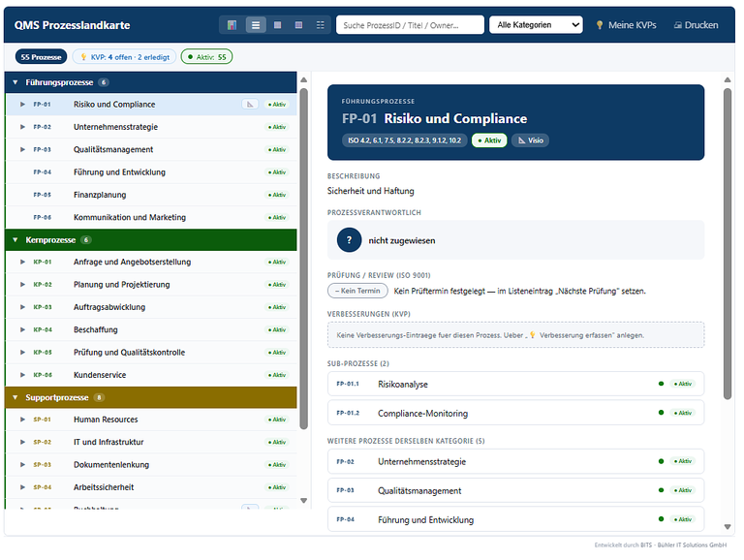Open Meine KVPs
This screenshot has height=560, width=744.
(627, 25)
